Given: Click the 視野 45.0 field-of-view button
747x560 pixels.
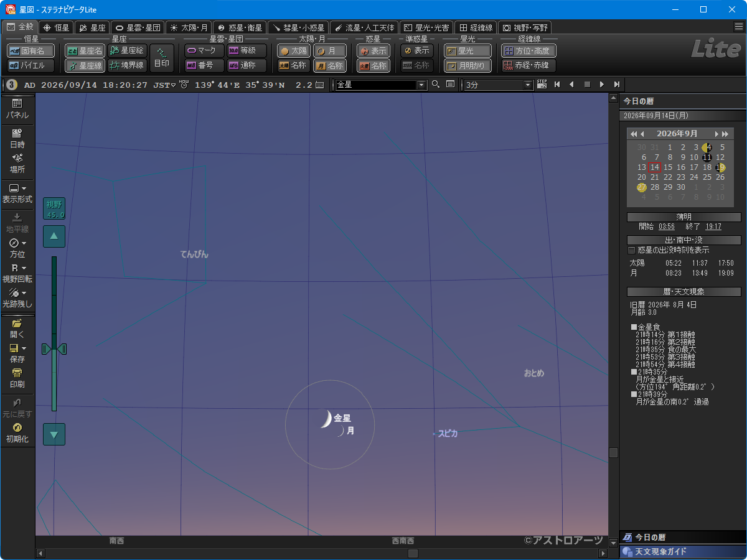Looking at the screenshot, I should tap(55, 208).
